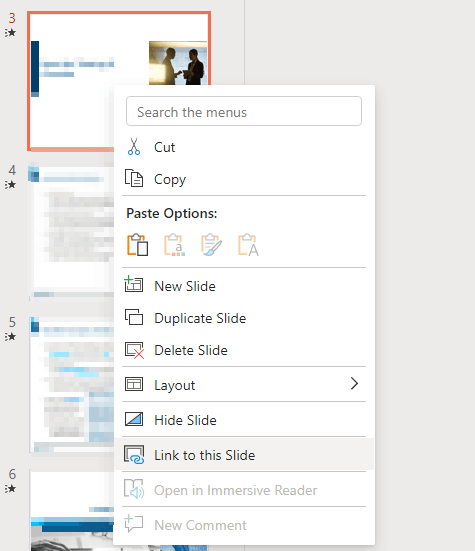This screenshot has height=551, width=475.
Task: Click the Delete Slide icon
Action: (134, 350)
